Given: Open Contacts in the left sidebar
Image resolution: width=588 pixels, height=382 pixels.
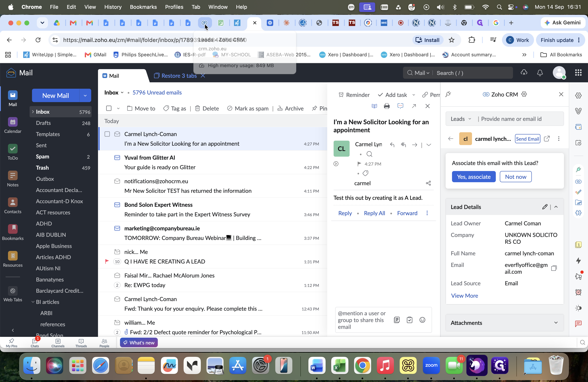Looking at the screenshot, I should pyautogui.click(x=13, y=206).
